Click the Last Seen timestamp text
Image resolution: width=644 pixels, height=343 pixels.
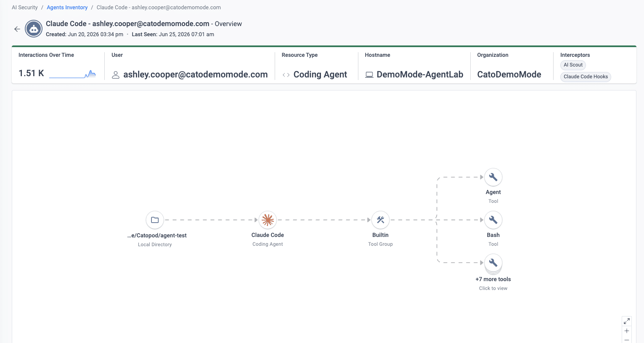pos(173,35)
